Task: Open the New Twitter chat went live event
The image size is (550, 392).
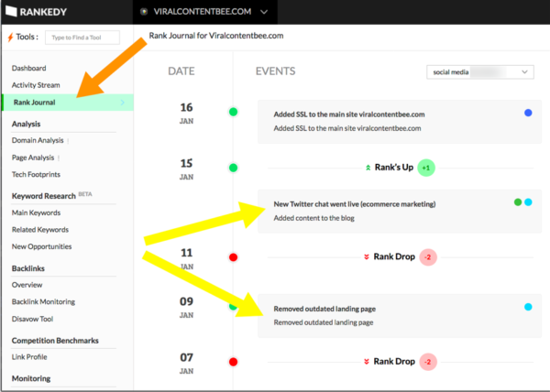Action: (400, 212)
